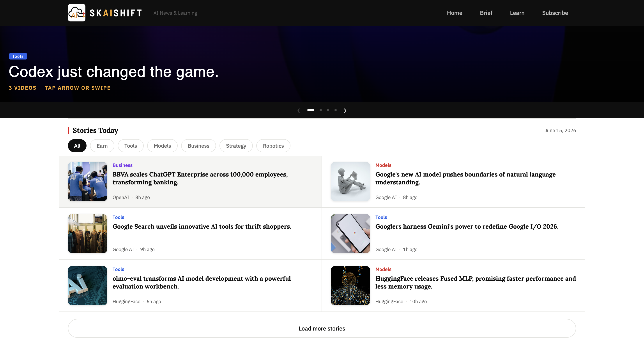This screenshot has height=350, width=644.
Task: Open the Brief nav item
Action: (x=486, y=13)
